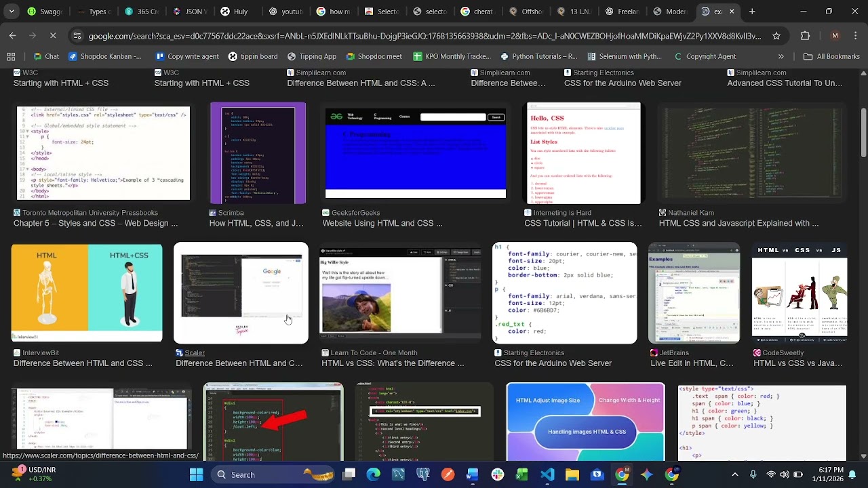This screenshot has height=488, width=868.
Task: Click 'CSS for the Arduino Web Server' below font-family image
Action: tap(553, 363)
